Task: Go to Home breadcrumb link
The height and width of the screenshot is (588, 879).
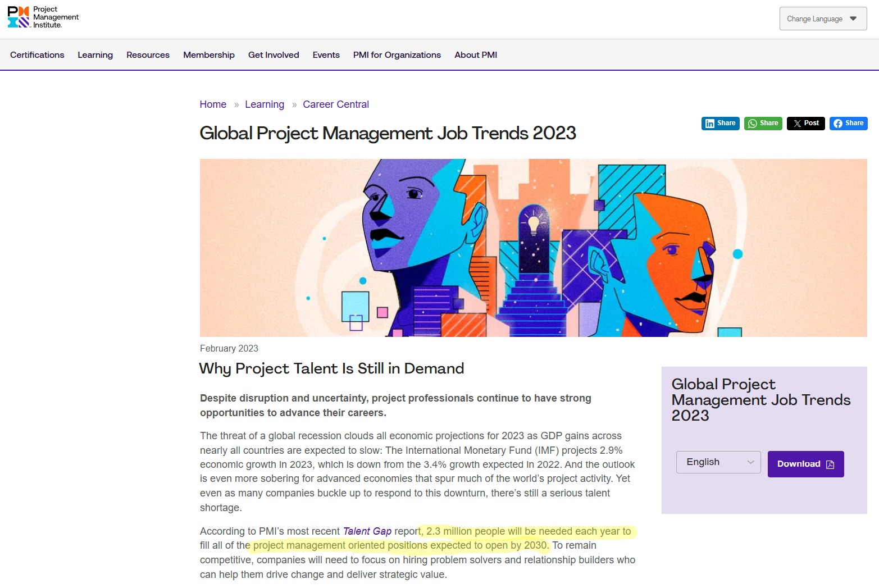Action: (x=213, y=104)
